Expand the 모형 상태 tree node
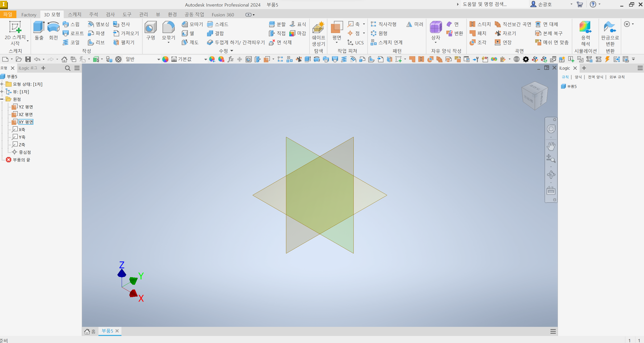The width and height of the screenshot is (644, 343). (2, 84)
